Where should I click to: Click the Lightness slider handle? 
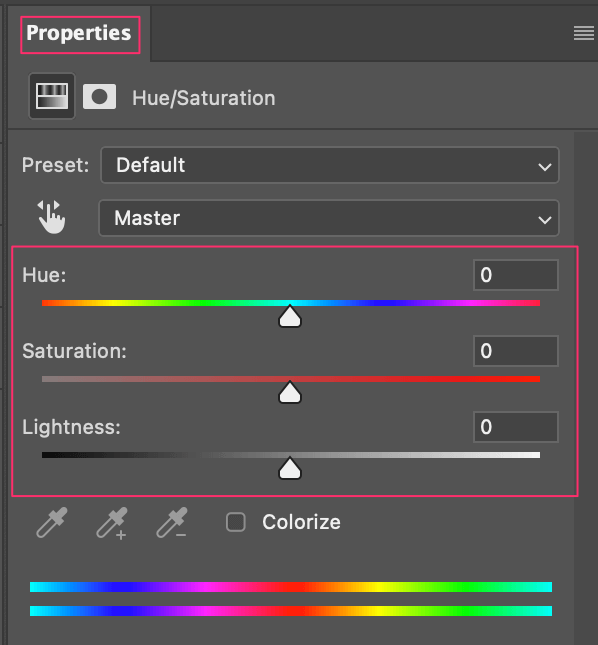click(290, 468)
